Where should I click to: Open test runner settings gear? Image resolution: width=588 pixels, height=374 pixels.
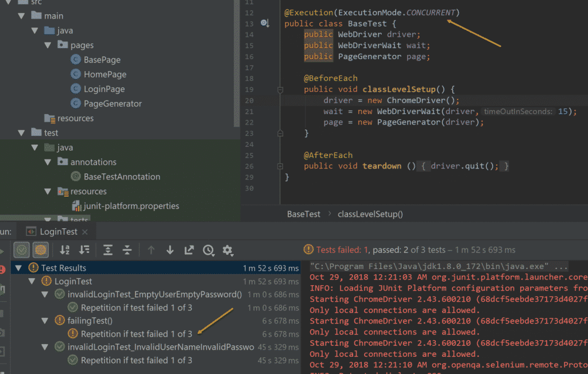pyautogui.click(x=227, y=250)
